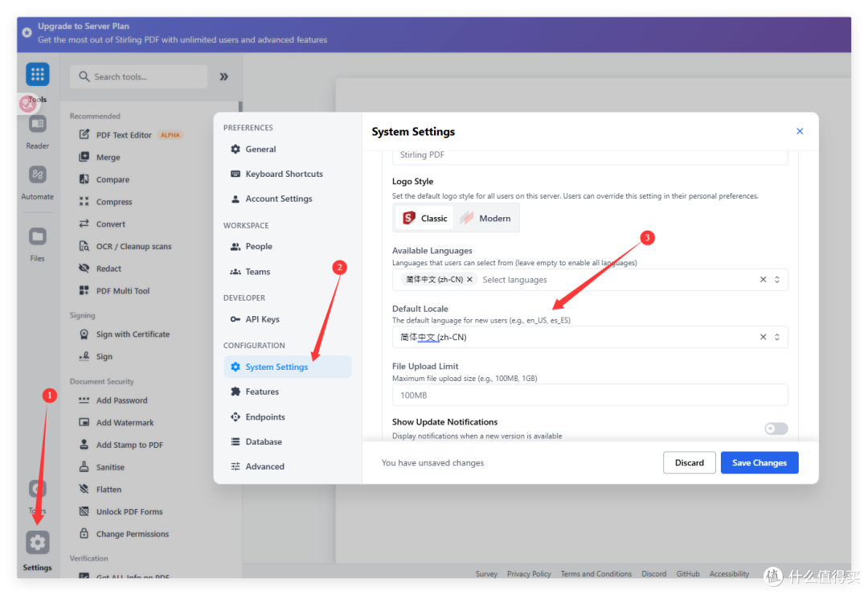Choose the Classic logo style
Screen dimensions: 868x595
tap(424, 218)
